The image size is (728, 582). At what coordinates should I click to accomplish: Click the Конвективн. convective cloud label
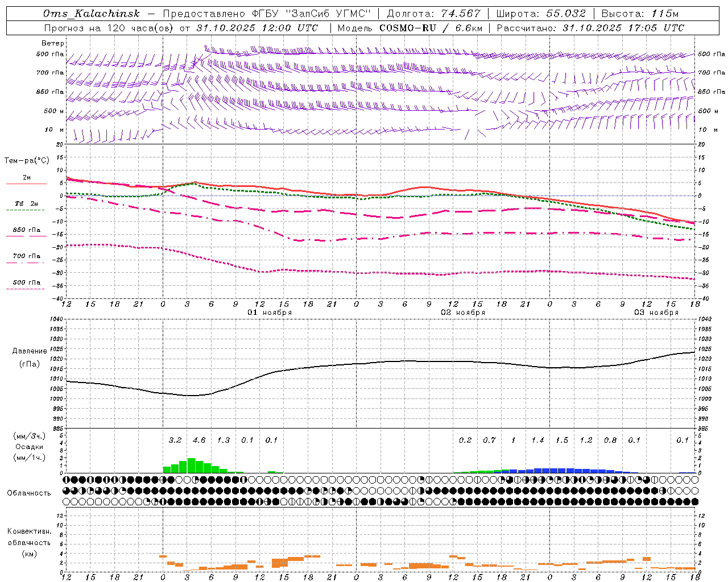tap(29, 531)
